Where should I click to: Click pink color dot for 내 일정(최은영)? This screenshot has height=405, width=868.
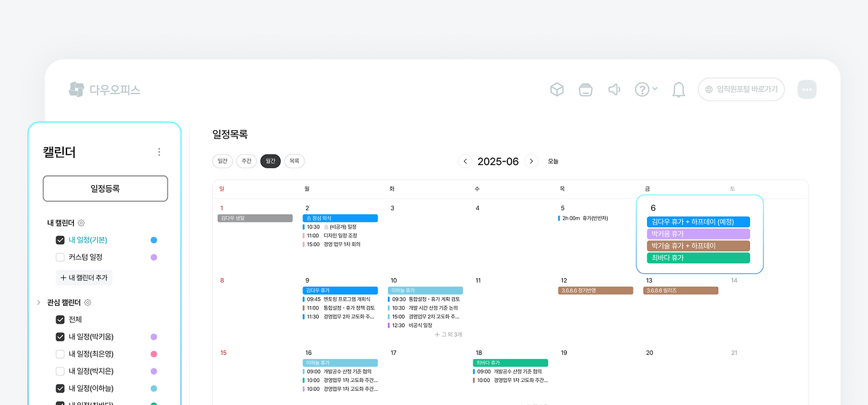point(154,354)
